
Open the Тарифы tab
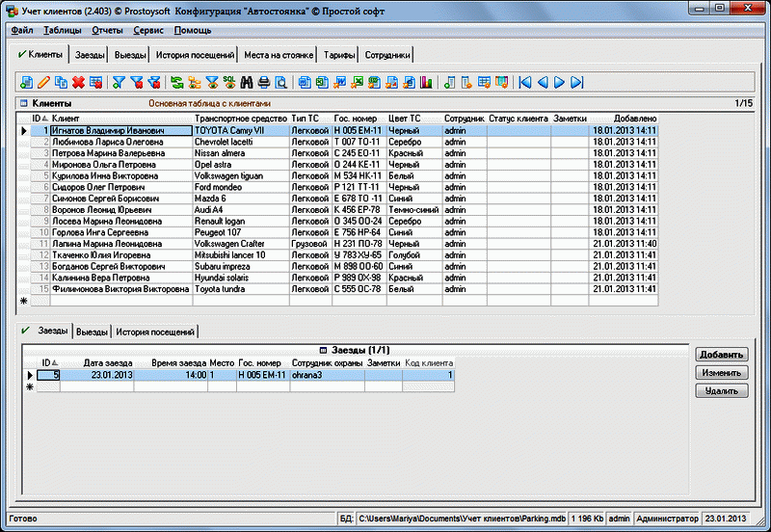[x=339, y=55]
